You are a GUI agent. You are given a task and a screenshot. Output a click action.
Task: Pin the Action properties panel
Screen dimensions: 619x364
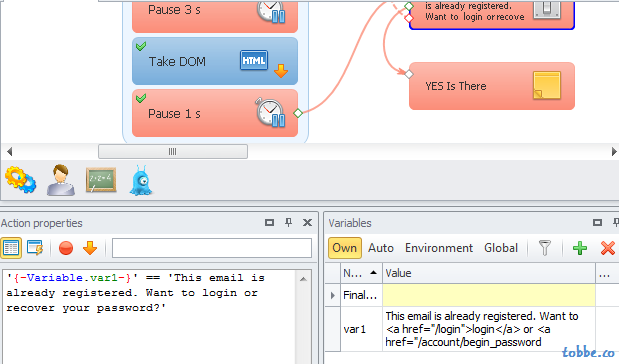289,223
